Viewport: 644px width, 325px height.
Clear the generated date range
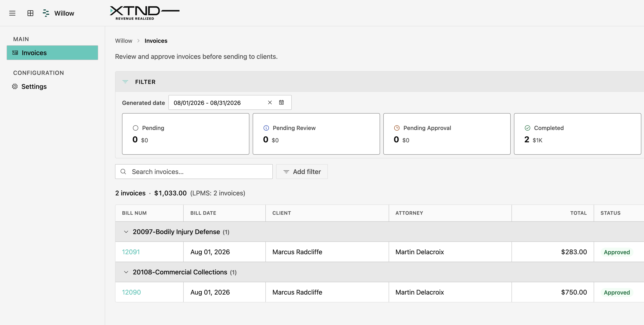(x=270, y=102)
